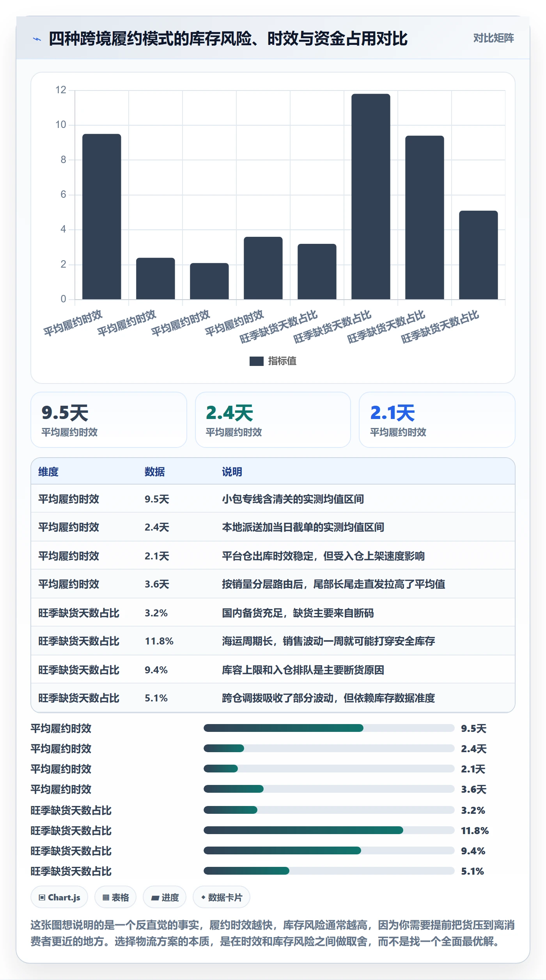The image size is (546, 980).
Task: Select the title 四种跨境履约模式的库存风险、时效与资金占用对比
Action: 228,39
